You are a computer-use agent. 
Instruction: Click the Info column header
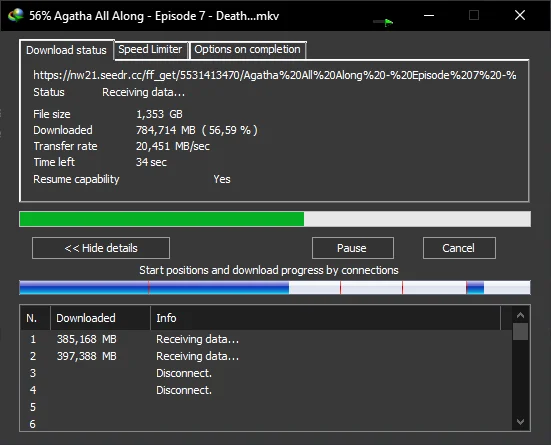325,318
